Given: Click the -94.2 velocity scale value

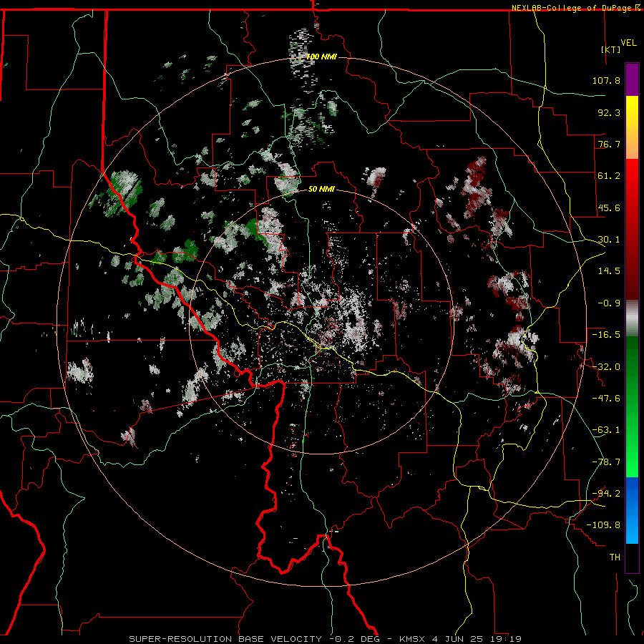Looking at the screenshot, I should coord(606,494).
